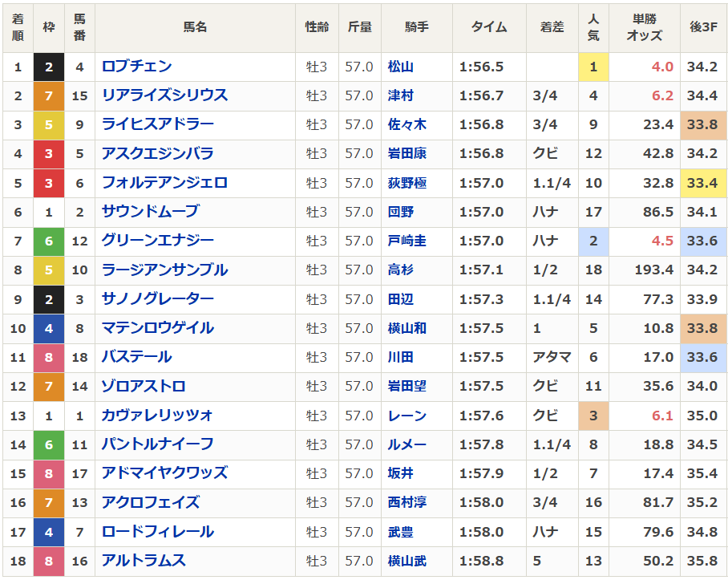The image size is (728, 580).
Task: Open jockey 戸崎圭 profile link
Action: click(x=407, y=241)
